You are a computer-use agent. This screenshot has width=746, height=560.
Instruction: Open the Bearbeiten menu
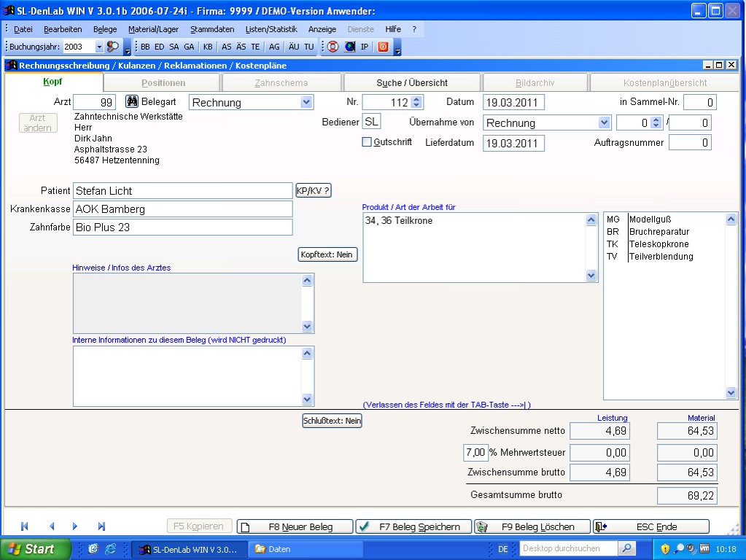pyautogui.click(x=63, y=29)
